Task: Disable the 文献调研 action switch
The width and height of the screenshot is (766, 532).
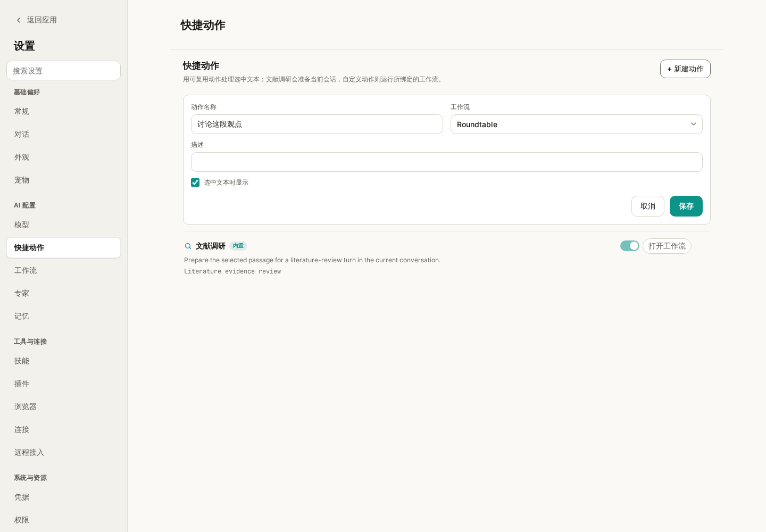Action: click(630, 246)
